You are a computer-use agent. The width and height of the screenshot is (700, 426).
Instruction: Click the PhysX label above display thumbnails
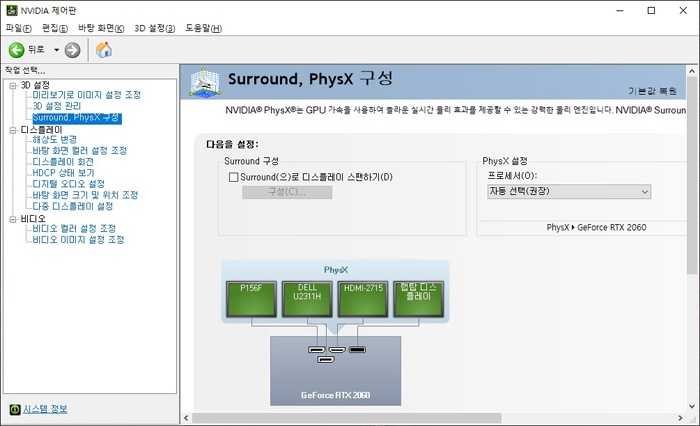(x=336, y=270)
